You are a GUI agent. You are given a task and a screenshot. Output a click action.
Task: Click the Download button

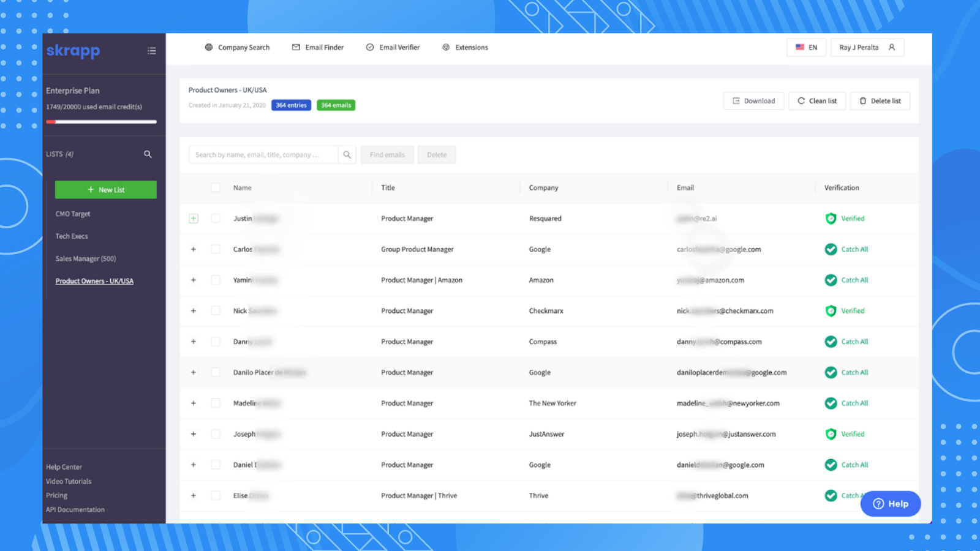[x=753, y=101]
